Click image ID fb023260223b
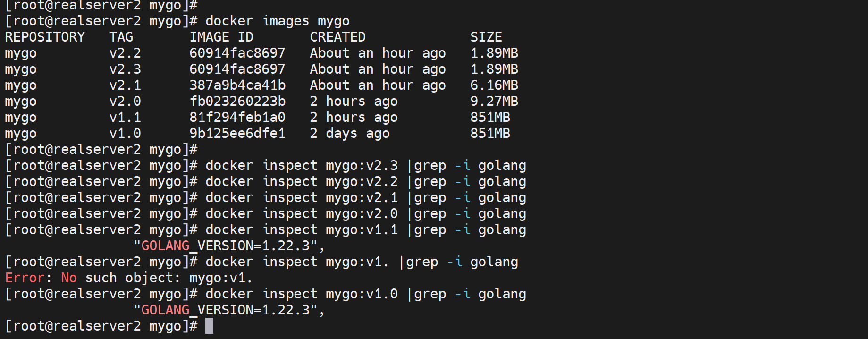 pos(237,101)
